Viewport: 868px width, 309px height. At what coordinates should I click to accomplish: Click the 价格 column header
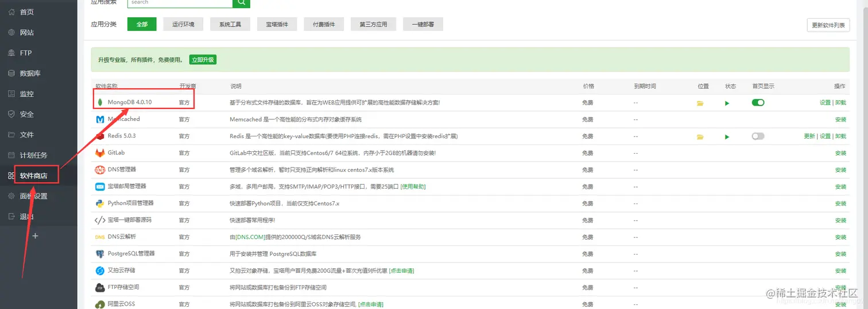[588, 86]
